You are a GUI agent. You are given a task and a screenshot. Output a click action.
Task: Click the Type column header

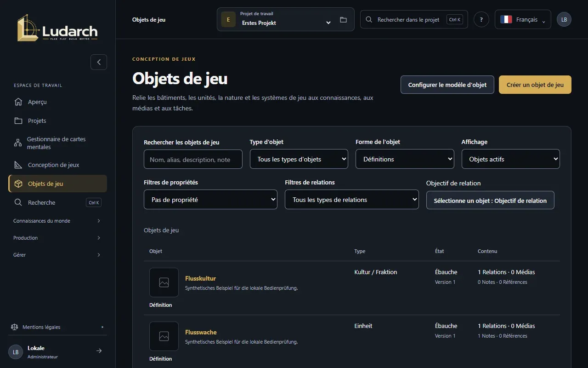(x=360, y=251)
